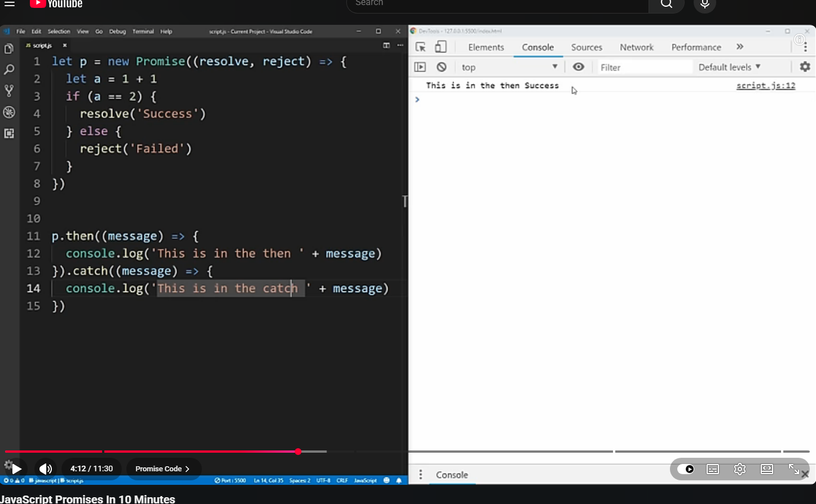Open the Network tab in DevTools
816x504 pixels.
[637, 47]
